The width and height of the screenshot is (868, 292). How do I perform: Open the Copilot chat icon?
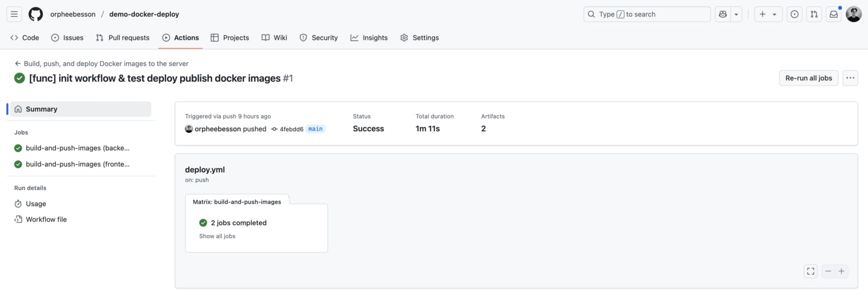click(723, 14)
